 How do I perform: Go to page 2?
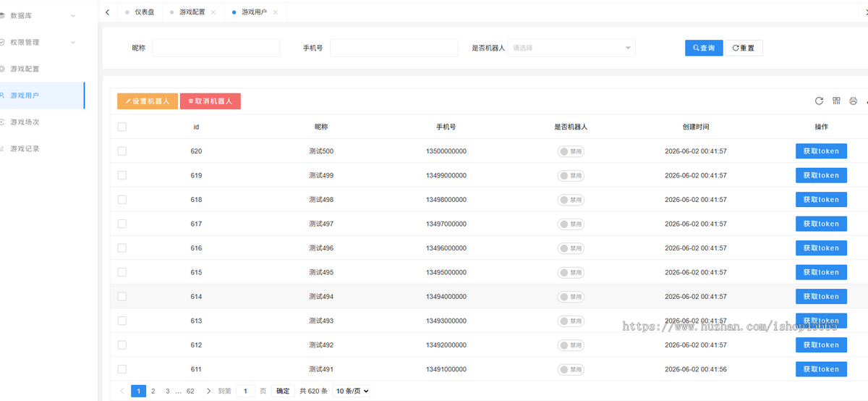pos(153,391)
